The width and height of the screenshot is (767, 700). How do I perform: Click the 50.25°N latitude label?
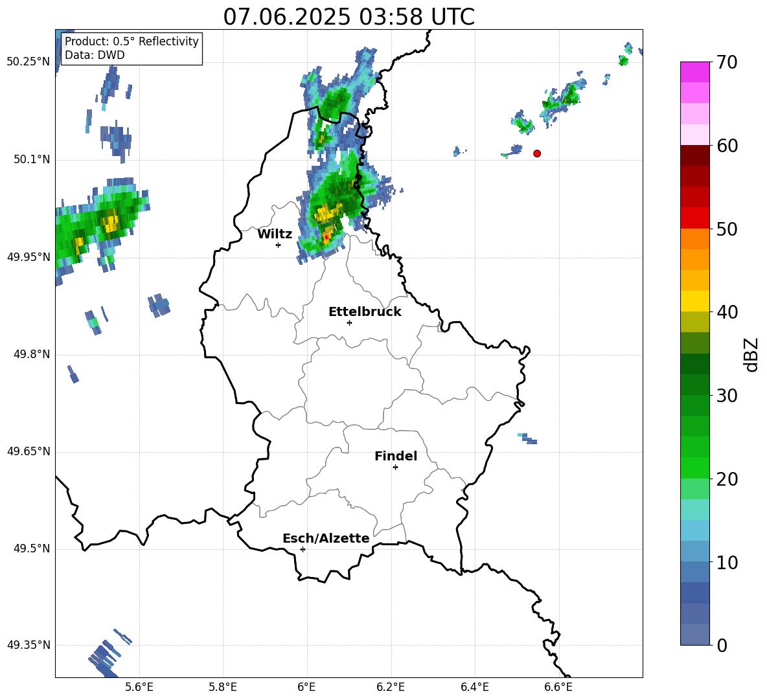click(x=29, y=62)
